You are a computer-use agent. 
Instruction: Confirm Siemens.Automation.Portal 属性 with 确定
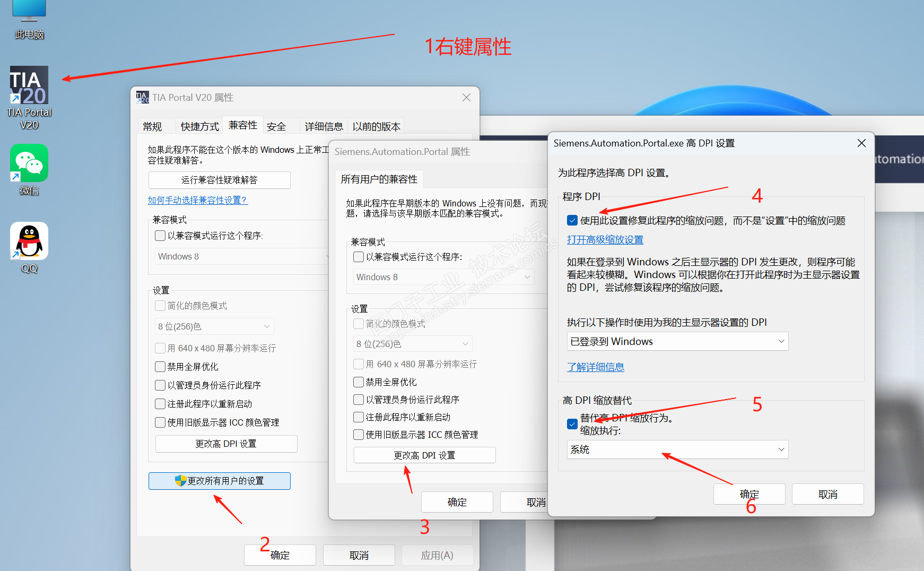point(457,502)
